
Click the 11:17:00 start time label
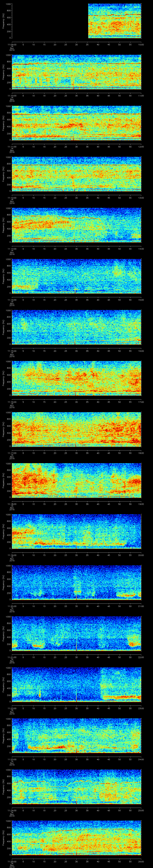click(12, 453)
